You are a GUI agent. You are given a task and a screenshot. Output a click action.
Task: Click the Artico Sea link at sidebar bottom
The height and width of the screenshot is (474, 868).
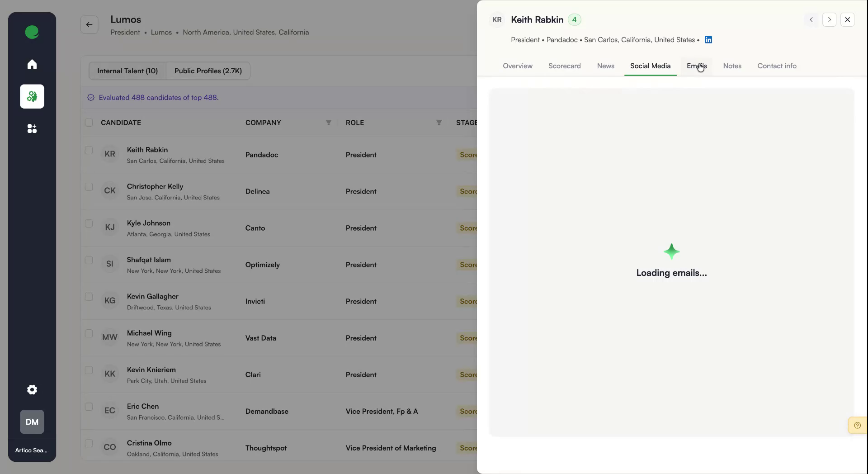pos(32,450)
